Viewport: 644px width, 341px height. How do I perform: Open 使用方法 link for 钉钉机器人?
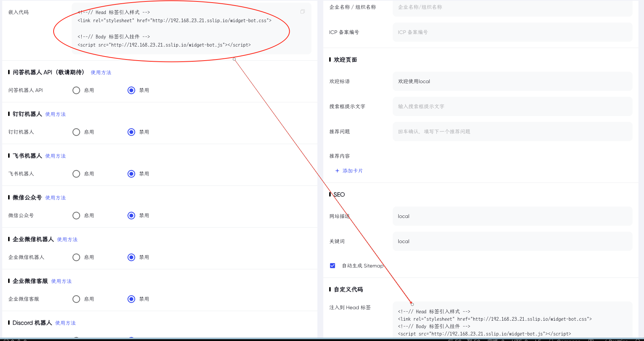pos(55,114)
